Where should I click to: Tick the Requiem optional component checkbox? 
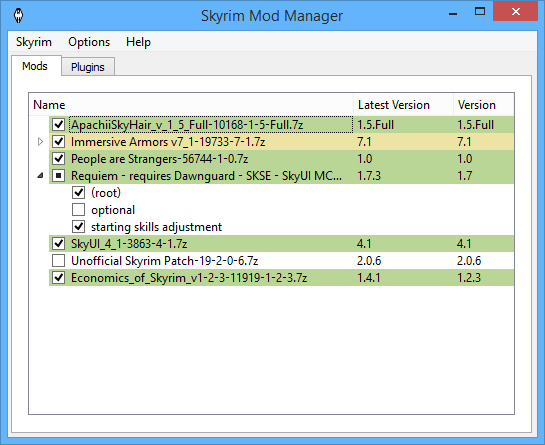79,210
